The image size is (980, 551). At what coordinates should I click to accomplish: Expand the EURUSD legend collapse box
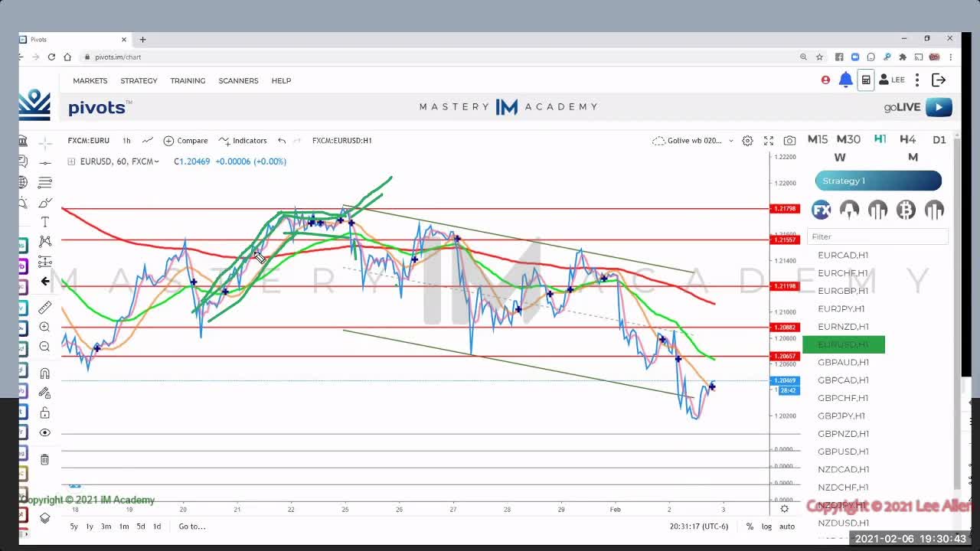point(72,161)
